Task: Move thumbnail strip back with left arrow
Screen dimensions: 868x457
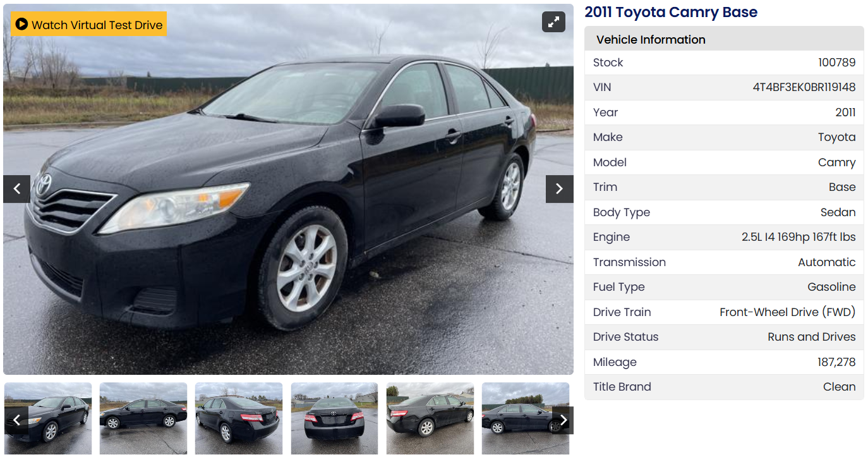Action: (x=16, y=420)
